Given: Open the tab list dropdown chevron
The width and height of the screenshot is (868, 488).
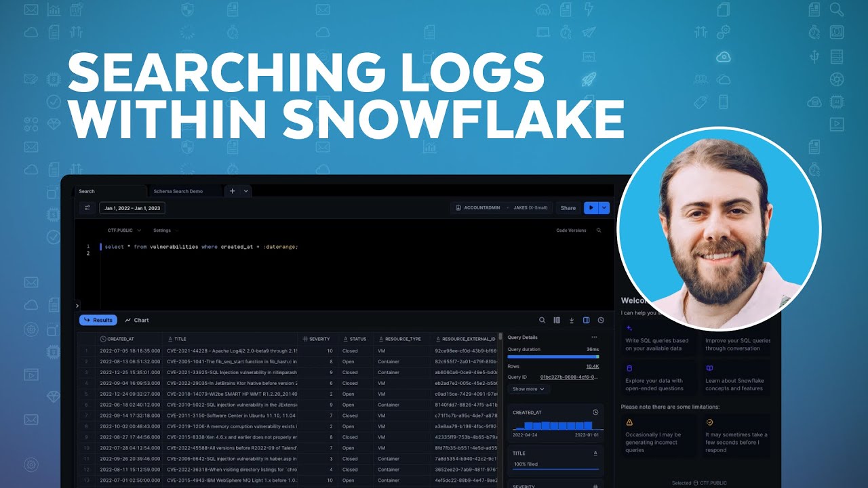Looking at the screenshot, I should 245,191.
